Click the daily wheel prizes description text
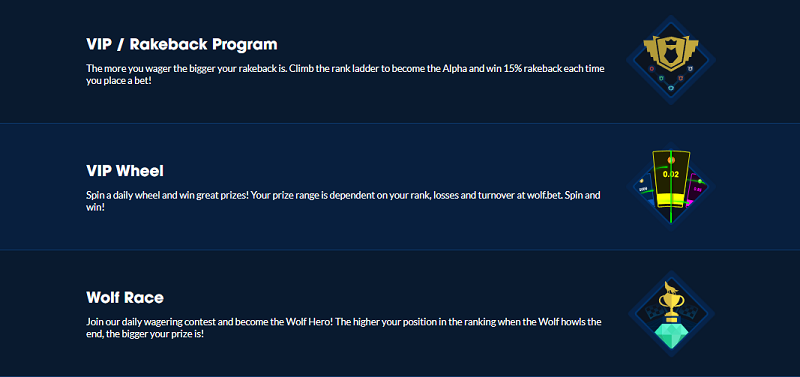This screenshot has height=377, width=800. pyautogui.click(x=343, y=202)
